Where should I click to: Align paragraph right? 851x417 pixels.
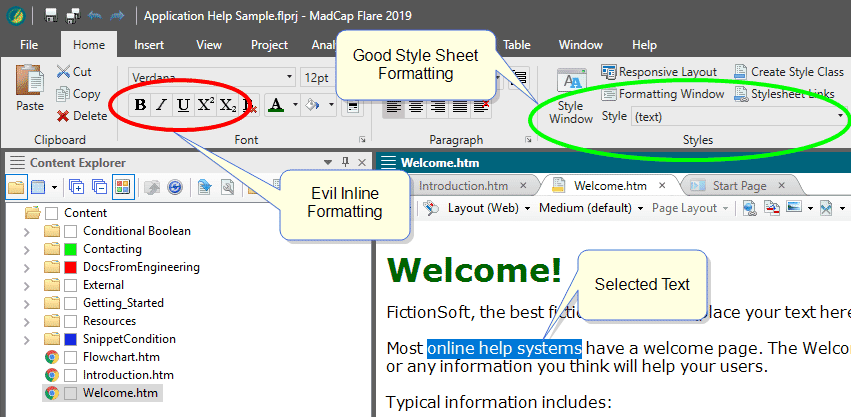click(x=437, y=106)
